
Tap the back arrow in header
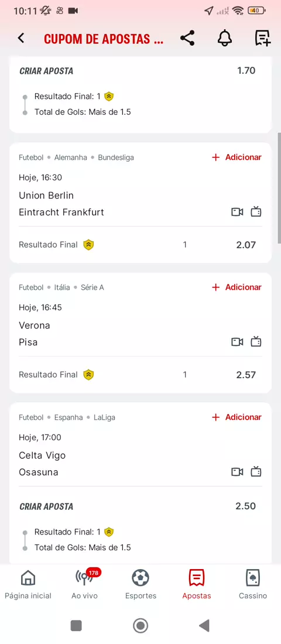(x=21, y=38)
